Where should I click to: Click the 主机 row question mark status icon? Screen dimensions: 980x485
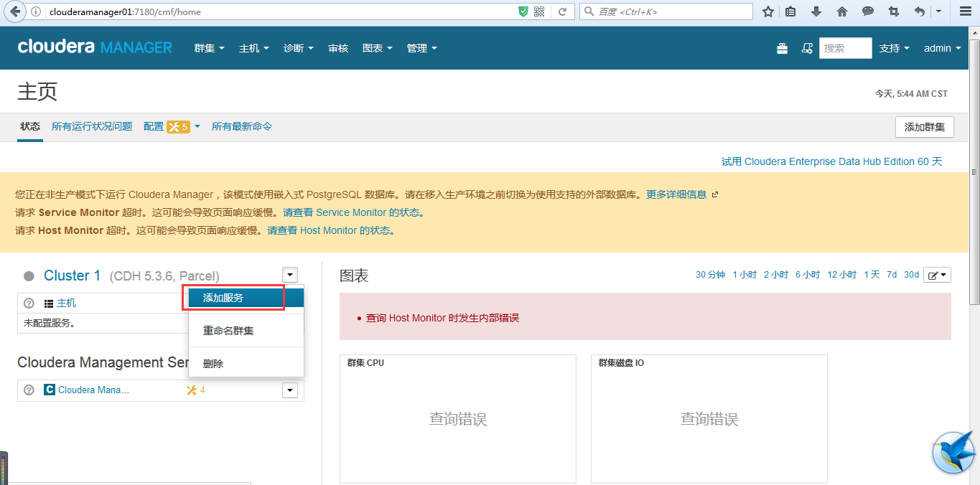29,303
